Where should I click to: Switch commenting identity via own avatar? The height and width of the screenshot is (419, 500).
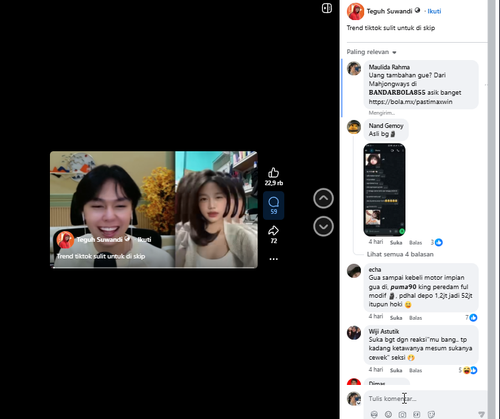(x=354, y=398)
